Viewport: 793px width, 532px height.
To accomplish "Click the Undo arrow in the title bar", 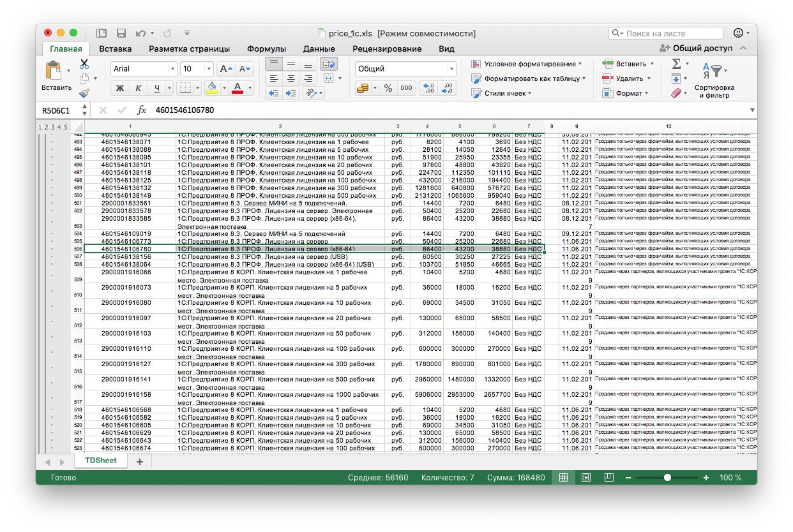I will pyautogui.click(x=140, y=33).
